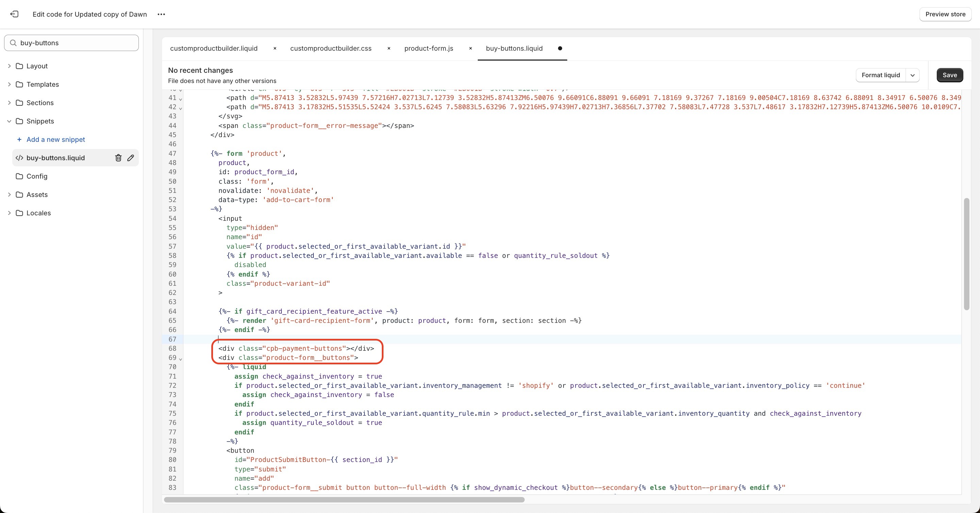
Task: Click the type="hidden" code line
Action: coord(252,227)
